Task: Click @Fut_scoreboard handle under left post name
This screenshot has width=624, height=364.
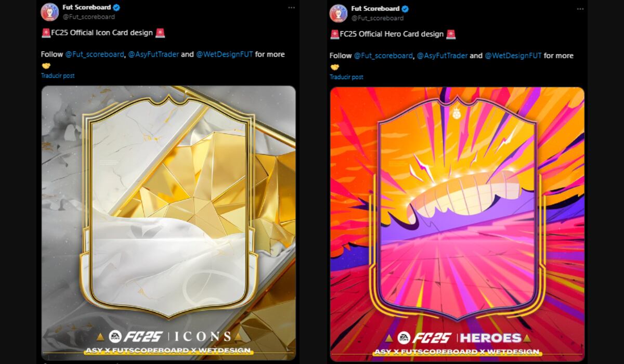Action: click(x=88, y=17)
